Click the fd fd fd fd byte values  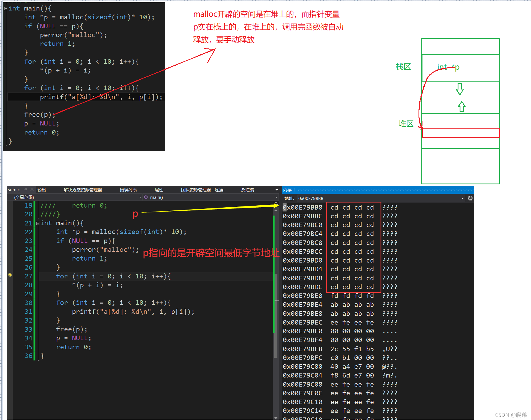[352, 296]
